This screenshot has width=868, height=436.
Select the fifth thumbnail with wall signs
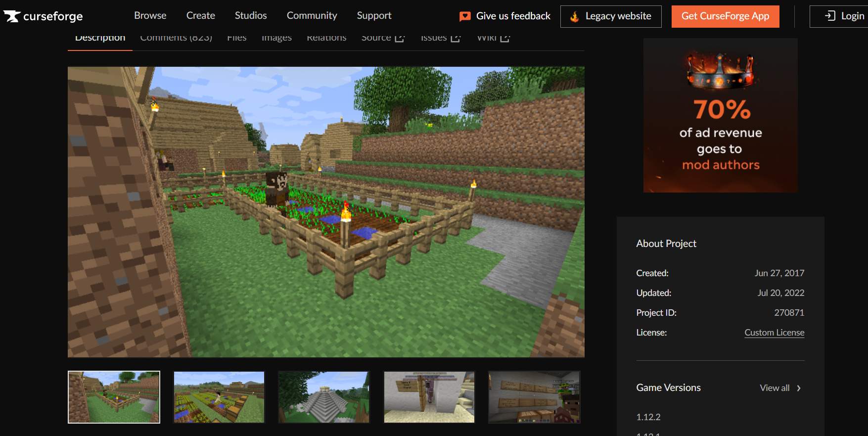click(x=534, y=397)
